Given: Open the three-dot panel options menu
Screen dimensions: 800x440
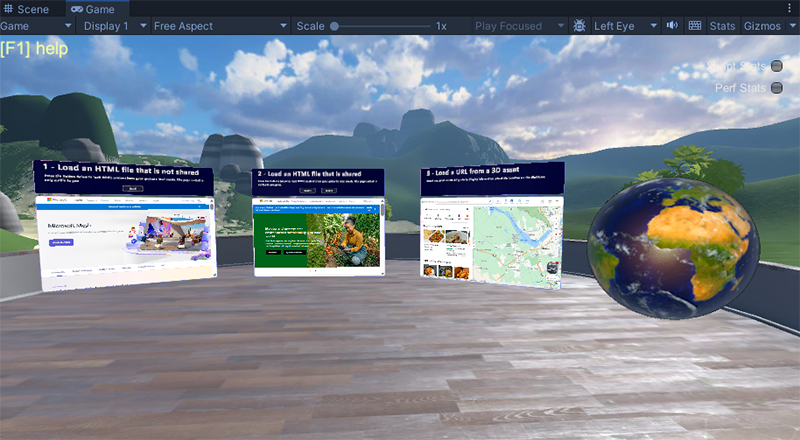Looking at the screenshot, I should coord(789,8).
